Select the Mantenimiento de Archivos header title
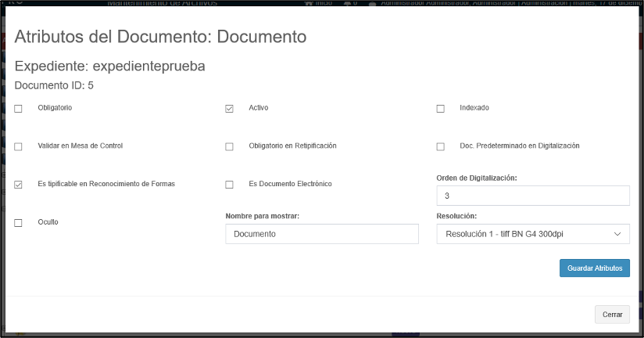This screenshot has width=644, height=338. (162, 3)
